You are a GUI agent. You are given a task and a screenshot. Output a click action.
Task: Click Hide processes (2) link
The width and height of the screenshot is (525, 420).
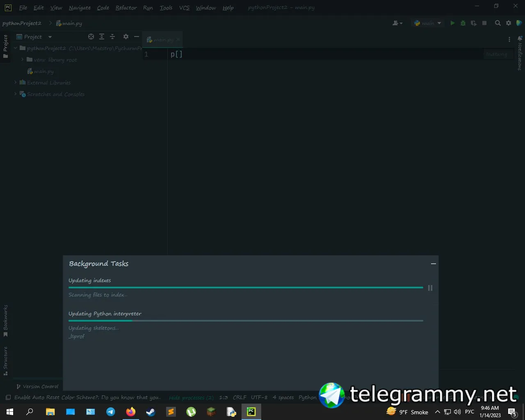[191, 397]
